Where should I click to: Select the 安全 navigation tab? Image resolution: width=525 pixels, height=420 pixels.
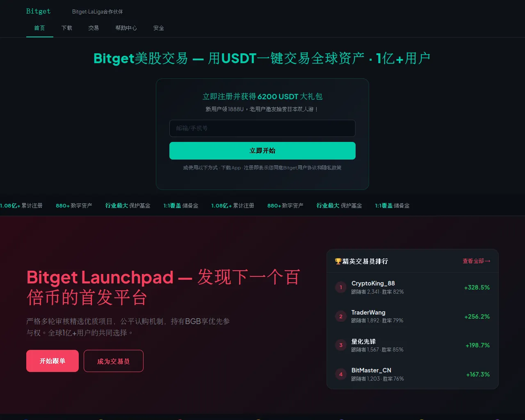point(159,28)
